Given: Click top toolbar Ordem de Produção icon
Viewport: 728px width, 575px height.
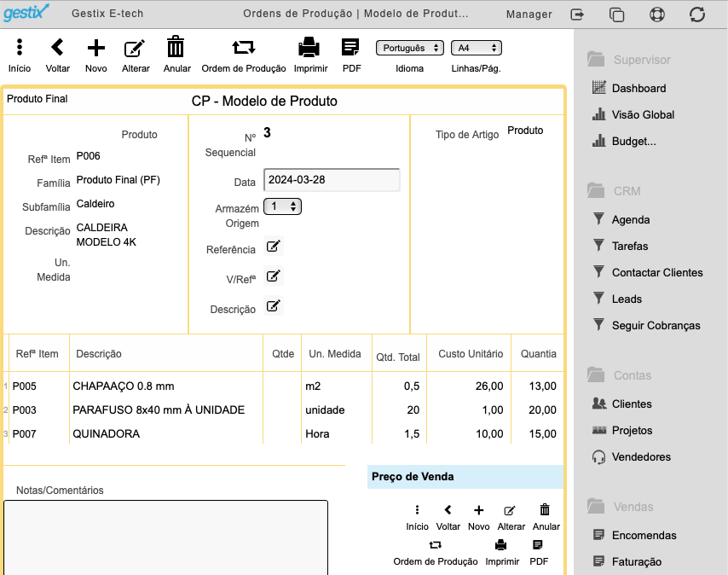Looking at the screenshot, I should point(243,48).
